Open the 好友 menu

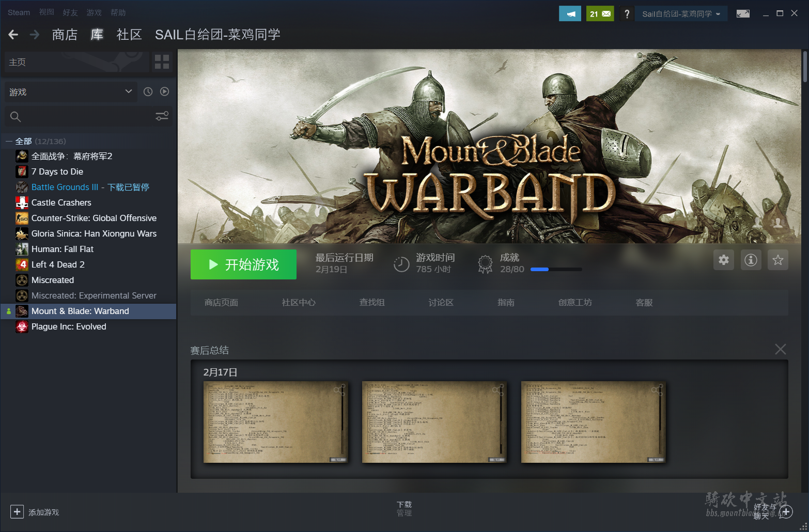coord(70,12)
